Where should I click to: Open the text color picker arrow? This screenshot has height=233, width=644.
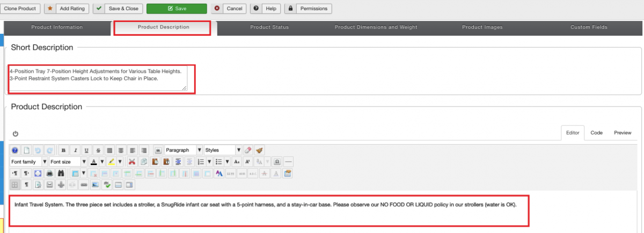tap(101, 162)
